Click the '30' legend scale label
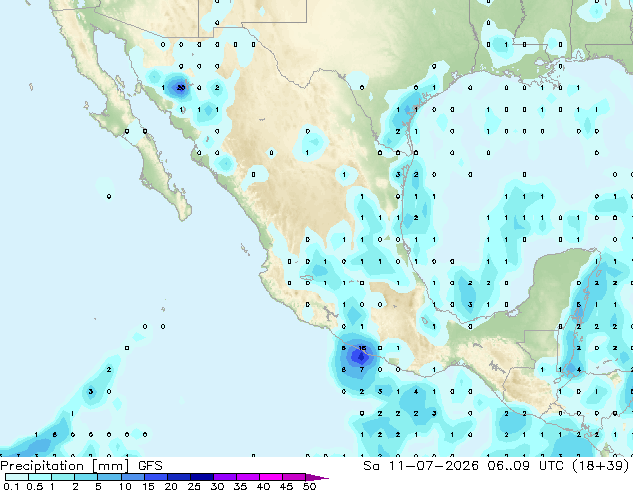 [217, 486]
